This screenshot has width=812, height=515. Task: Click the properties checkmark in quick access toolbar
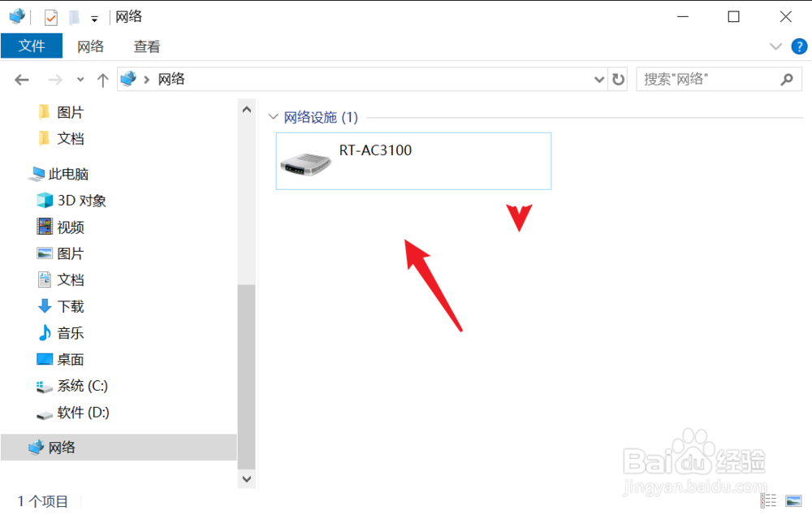click(x=50, y=18)
